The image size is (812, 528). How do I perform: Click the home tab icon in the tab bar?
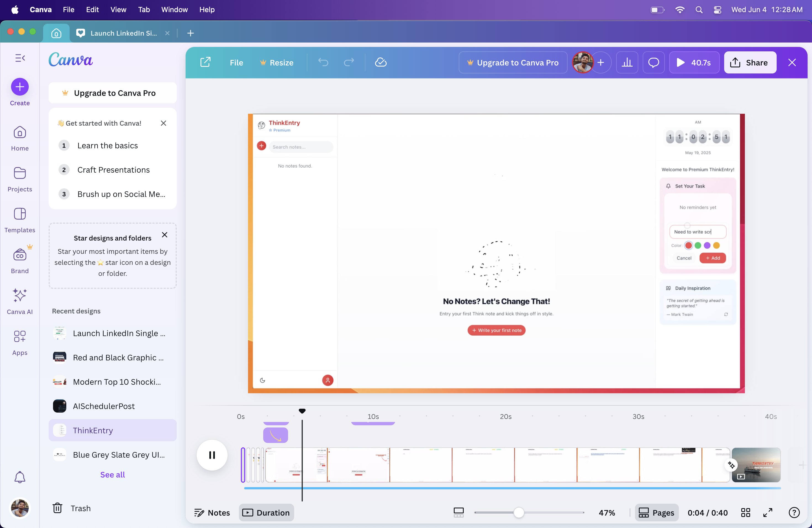56,33
